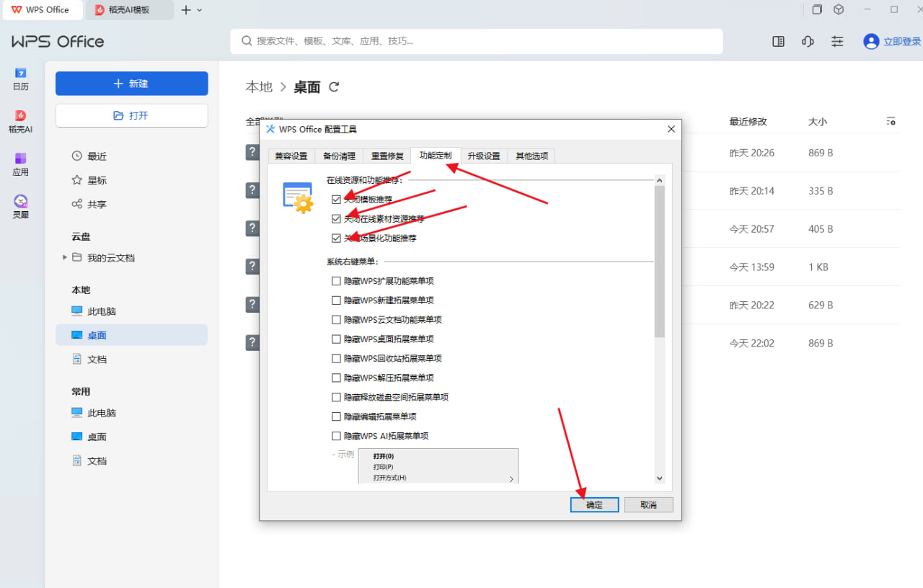This screenshot has height=588, width=923.
Task: Open the list filter icon beside 大小 column
Action: click(x=891, y=121)
